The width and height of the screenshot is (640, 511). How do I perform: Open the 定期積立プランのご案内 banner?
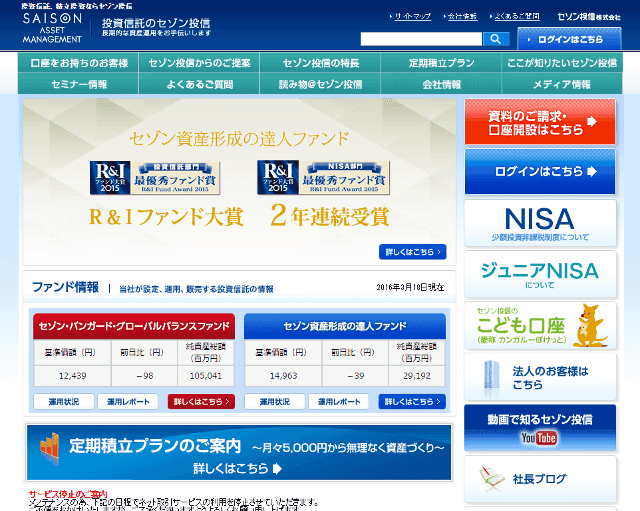(x=239, y=453)
